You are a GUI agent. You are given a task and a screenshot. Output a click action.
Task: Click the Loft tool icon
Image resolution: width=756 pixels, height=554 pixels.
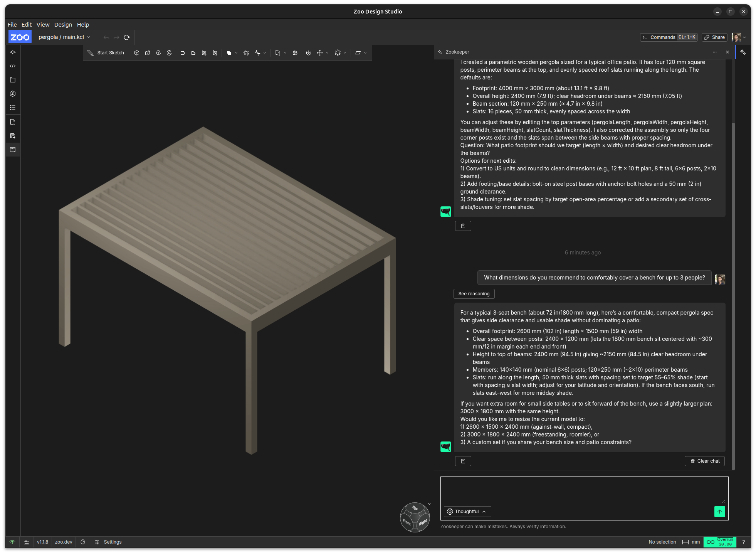click(158, 53)
